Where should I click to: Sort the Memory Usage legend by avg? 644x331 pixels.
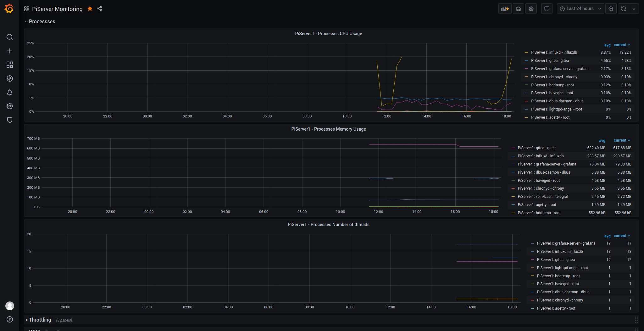pyautogui.click(x=602, y=141)
